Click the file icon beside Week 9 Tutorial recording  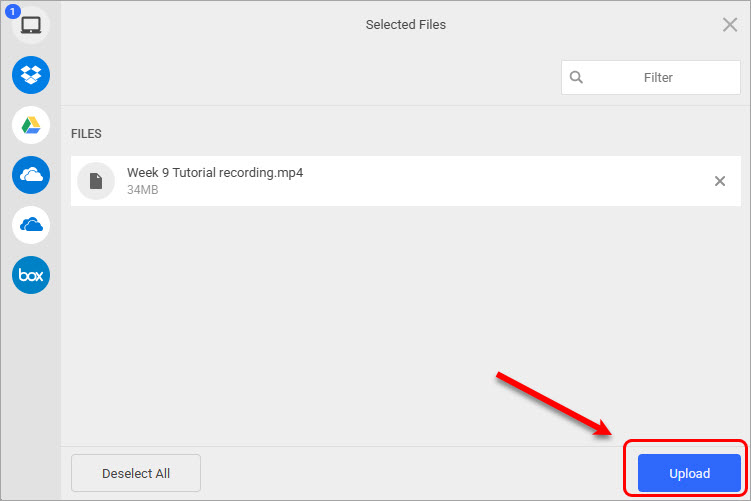[x=96, y=181]
